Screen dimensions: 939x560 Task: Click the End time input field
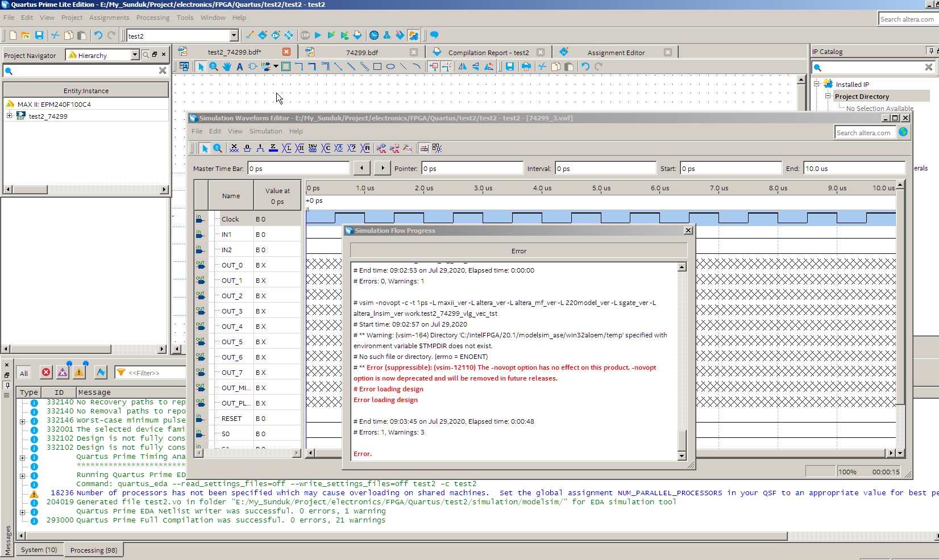coord(853,168)
